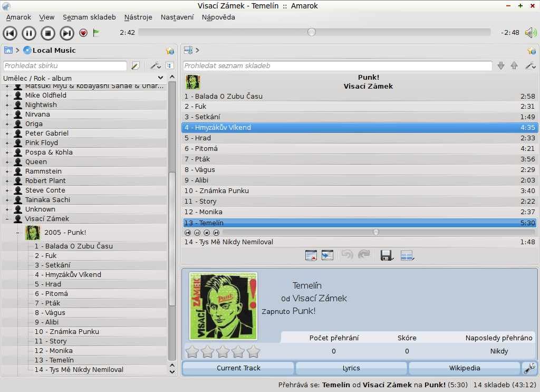Image resolution: width=540 pixels, height=392 pixels.
Task: Collapse Visací Zámek artist node
Action: click(7, 219)
